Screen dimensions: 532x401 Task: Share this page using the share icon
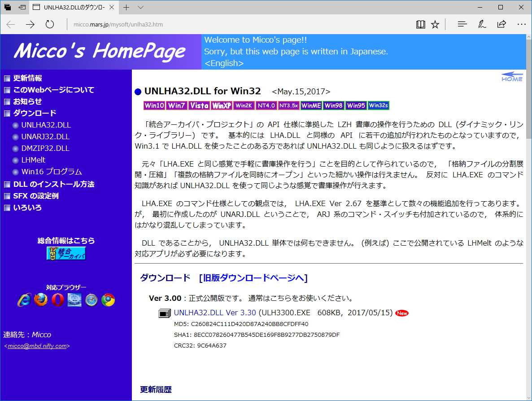(x=501, y=24)
